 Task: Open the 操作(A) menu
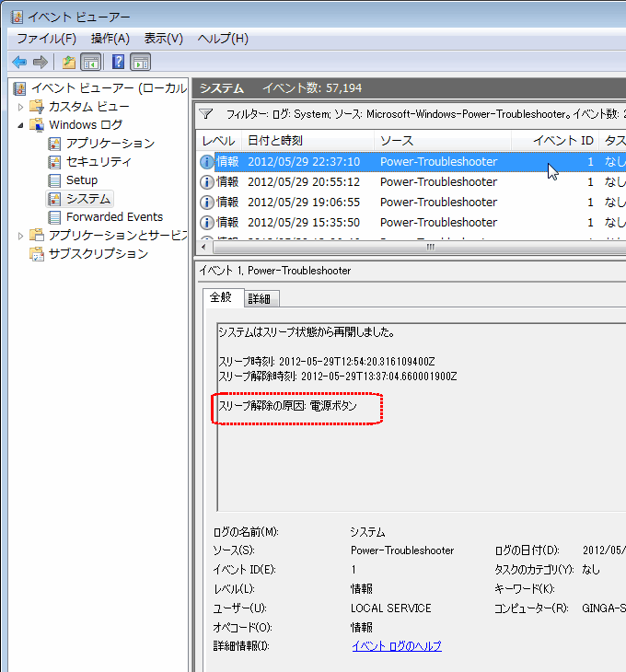click(x=110, y=38)
